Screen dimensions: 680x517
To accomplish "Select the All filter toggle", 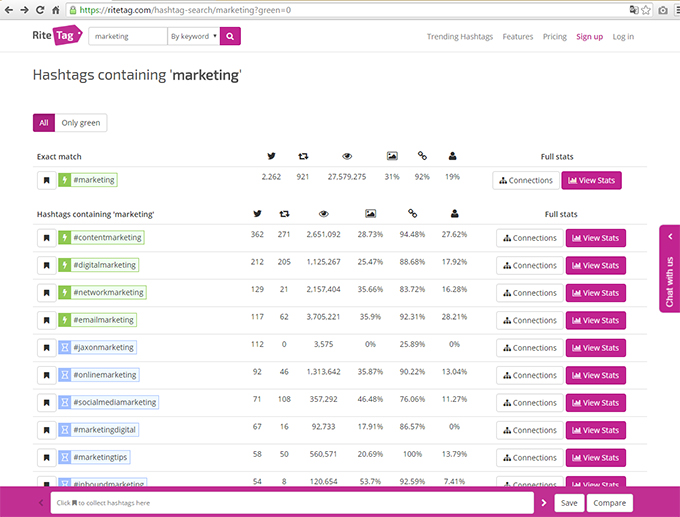I will 44,123.
